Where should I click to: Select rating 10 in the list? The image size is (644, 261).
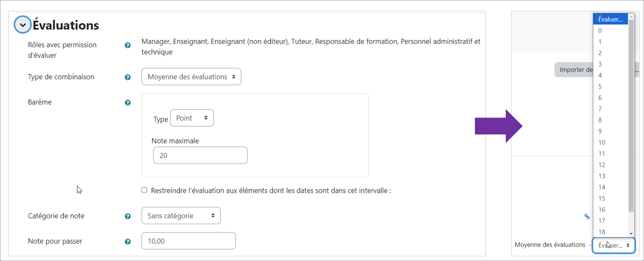[602, 143]
